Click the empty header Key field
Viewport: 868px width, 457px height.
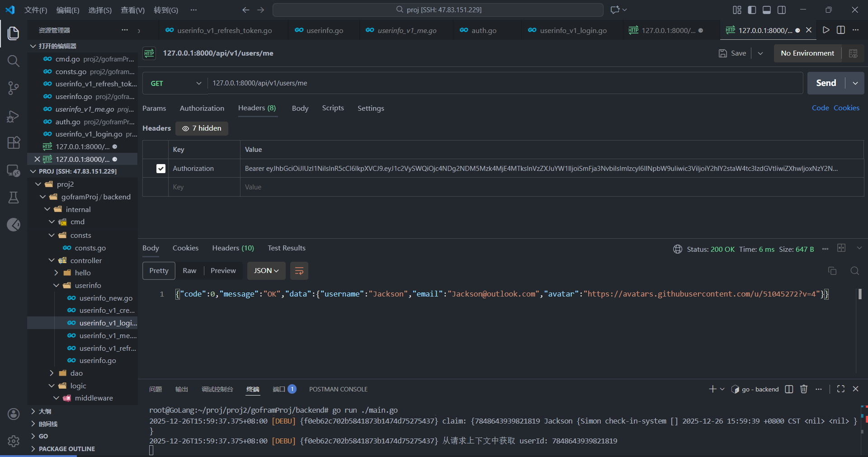point(204,187)
